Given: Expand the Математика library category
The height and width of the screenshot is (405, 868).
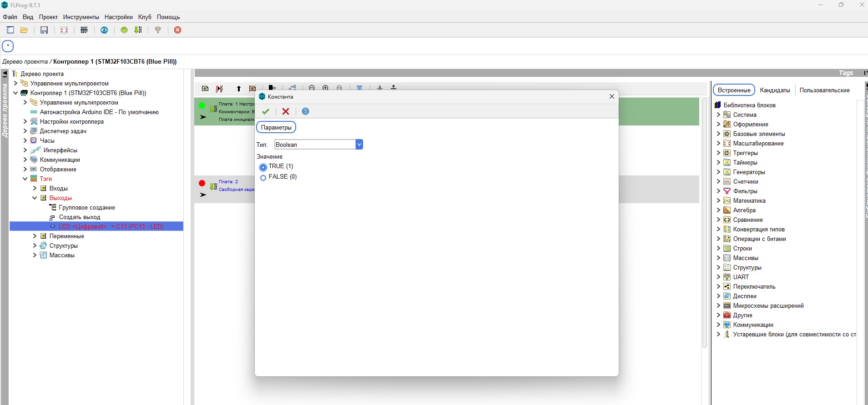Looking at the screenshot, I should pos(718,200).
